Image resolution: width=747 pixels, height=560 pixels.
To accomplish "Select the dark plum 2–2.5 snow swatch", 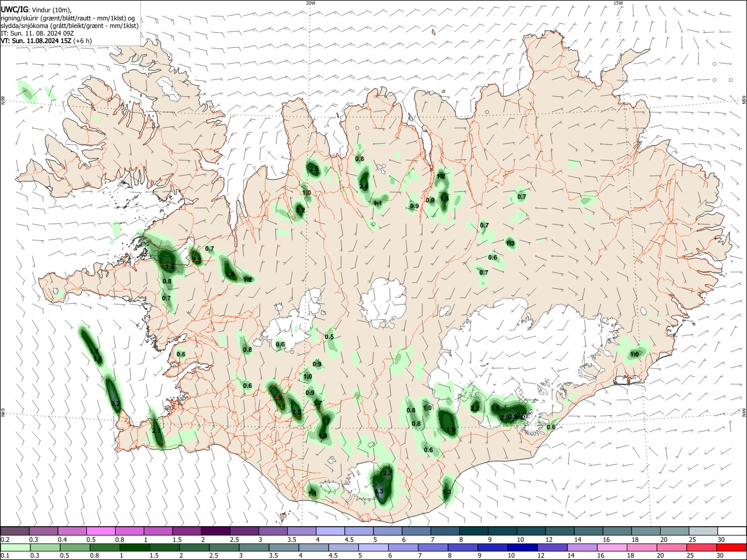I will 216,531.
